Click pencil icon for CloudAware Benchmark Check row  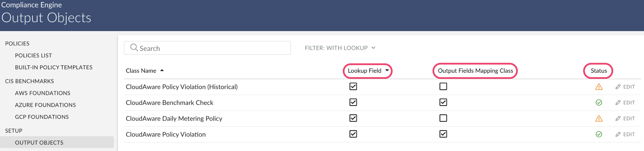point(618,103)
